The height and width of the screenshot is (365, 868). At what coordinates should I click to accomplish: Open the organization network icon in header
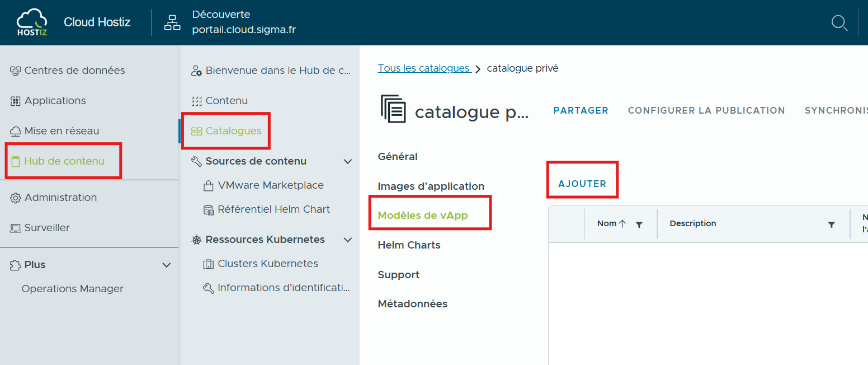[x=172, y=22]
